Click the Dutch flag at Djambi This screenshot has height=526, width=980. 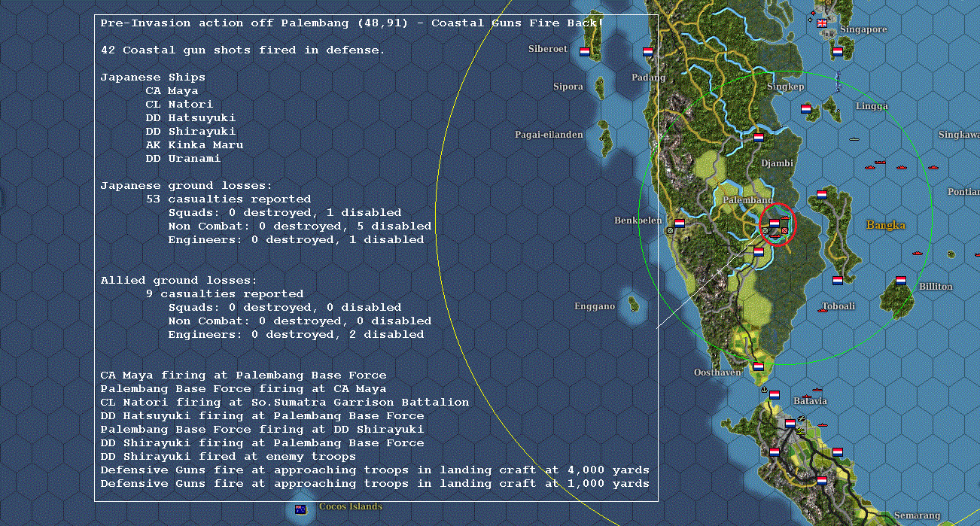pos(759,138)
